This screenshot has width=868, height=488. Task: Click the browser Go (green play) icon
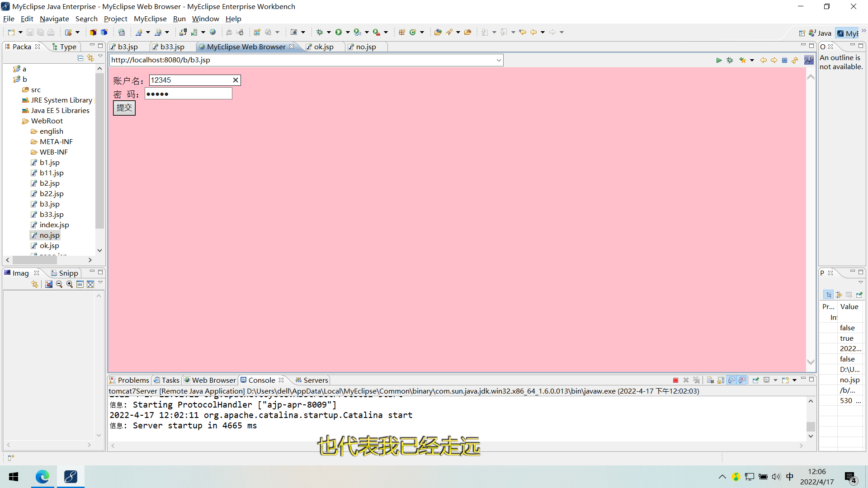719,60
